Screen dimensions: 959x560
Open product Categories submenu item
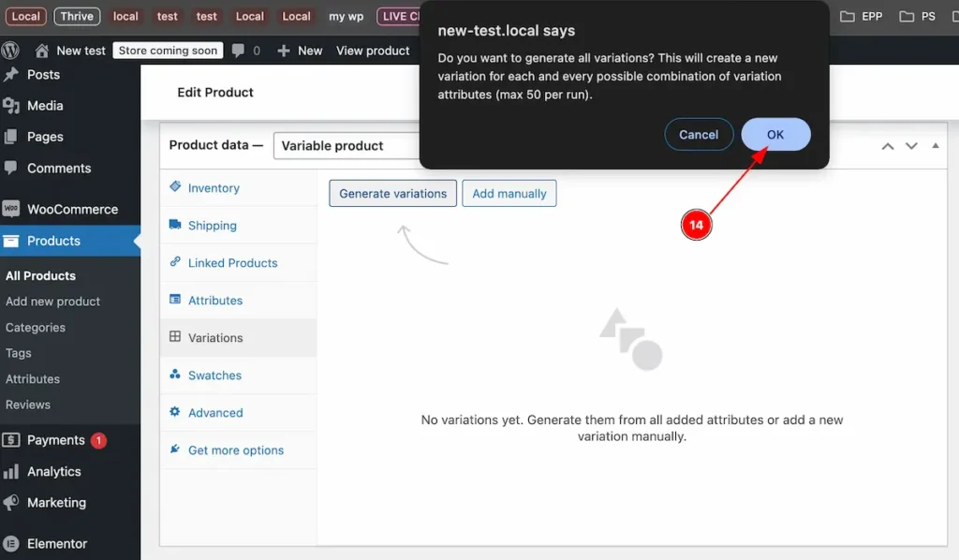pyautogui.click(x=35, y=328)
